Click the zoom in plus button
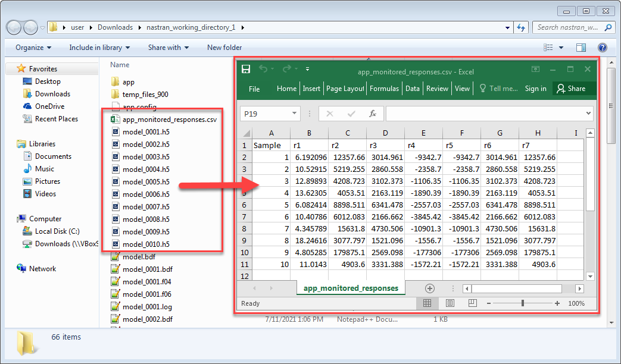The height and width of the screenshot is (364, 621). (x=557, y=303)
